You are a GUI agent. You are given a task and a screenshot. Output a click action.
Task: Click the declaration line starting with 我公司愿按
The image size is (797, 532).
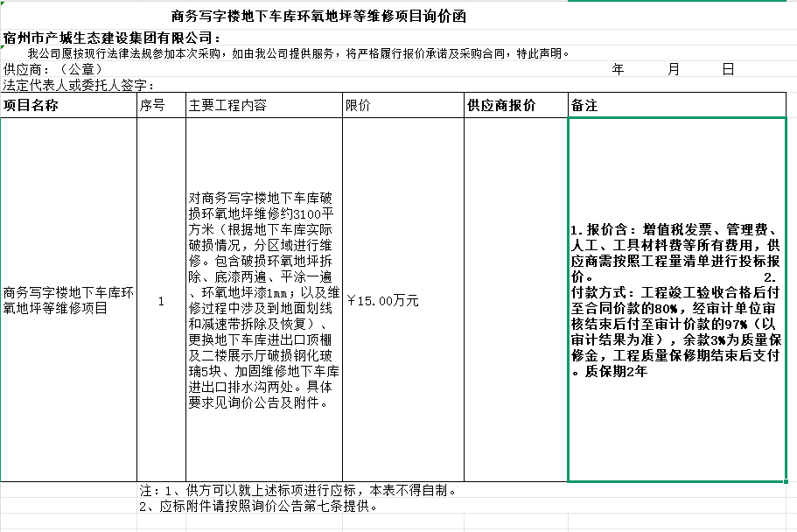(297, 53)
